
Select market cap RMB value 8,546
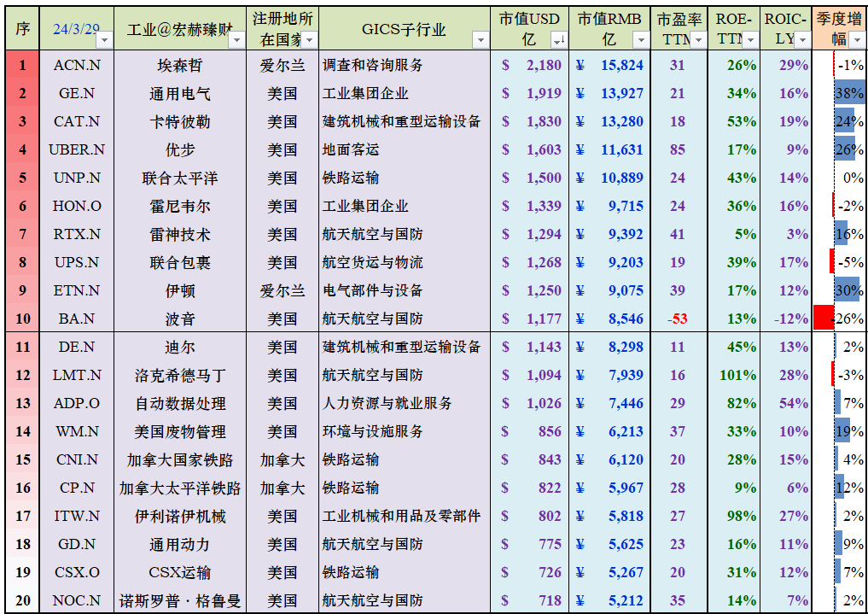point(626,319)
